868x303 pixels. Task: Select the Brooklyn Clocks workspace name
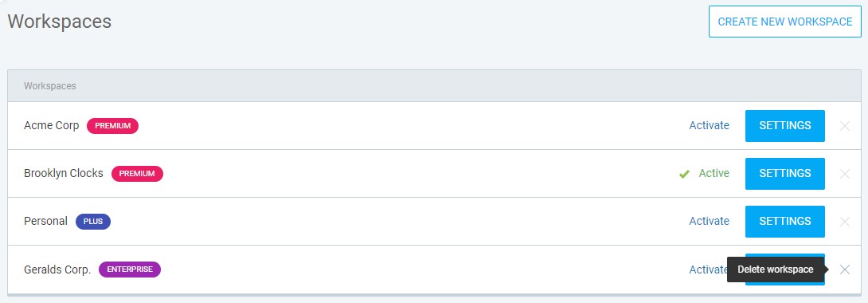click(64, 173)
